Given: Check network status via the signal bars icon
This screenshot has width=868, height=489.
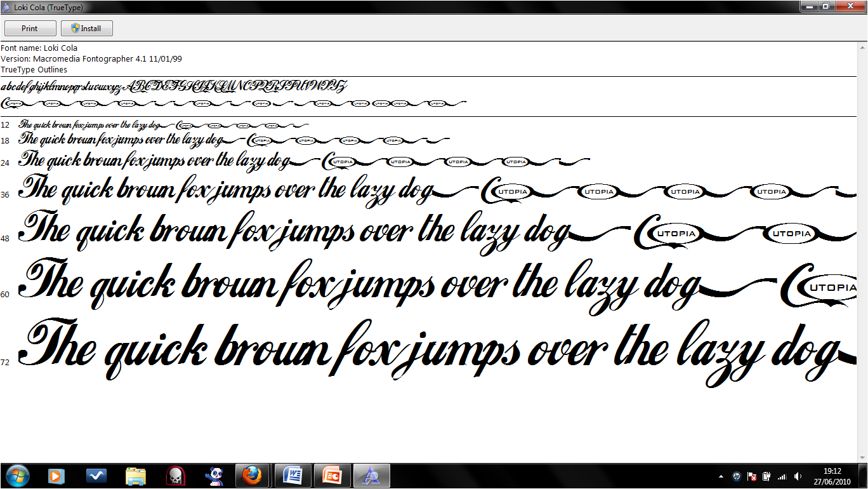Looking at the screenshot, I should 782,476.
